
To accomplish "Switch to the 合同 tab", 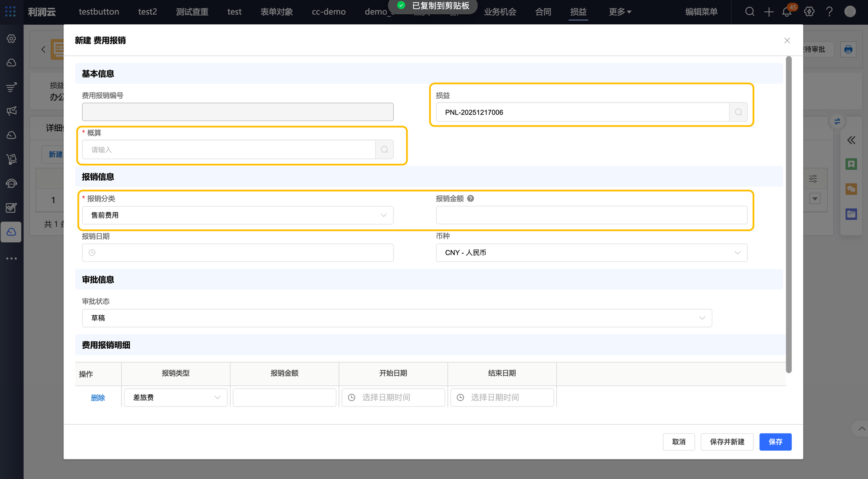I will pos(543,12).
